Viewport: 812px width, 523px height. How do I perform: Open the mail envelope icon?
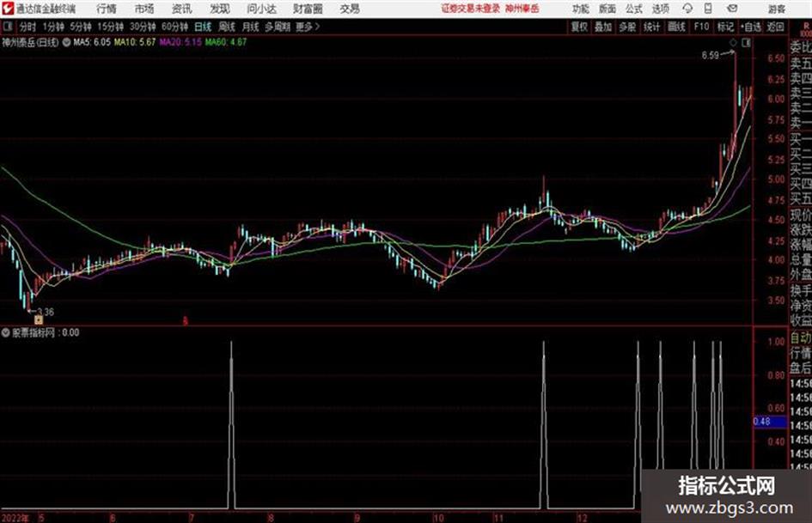coord(732,9)
